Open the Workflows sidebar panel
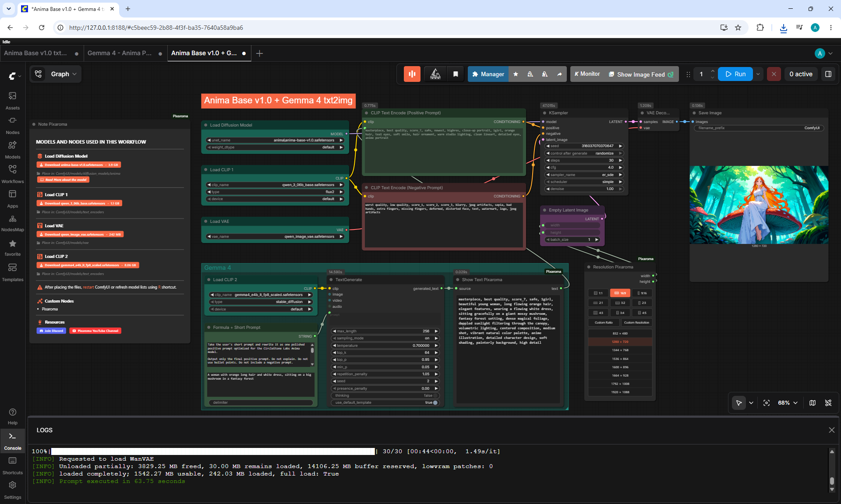The image size is (841, 504). click(x=12, y=174)
